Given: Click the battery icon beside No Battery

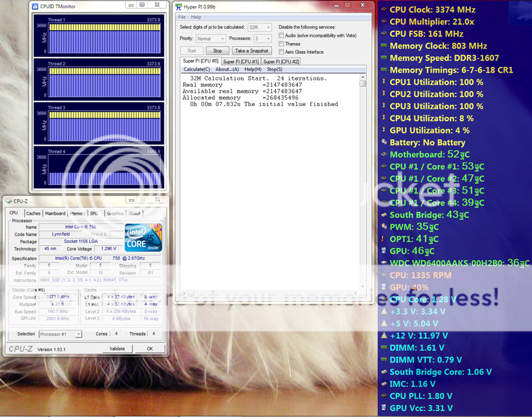Looking at the screenshot, I should tap(383, 143).
